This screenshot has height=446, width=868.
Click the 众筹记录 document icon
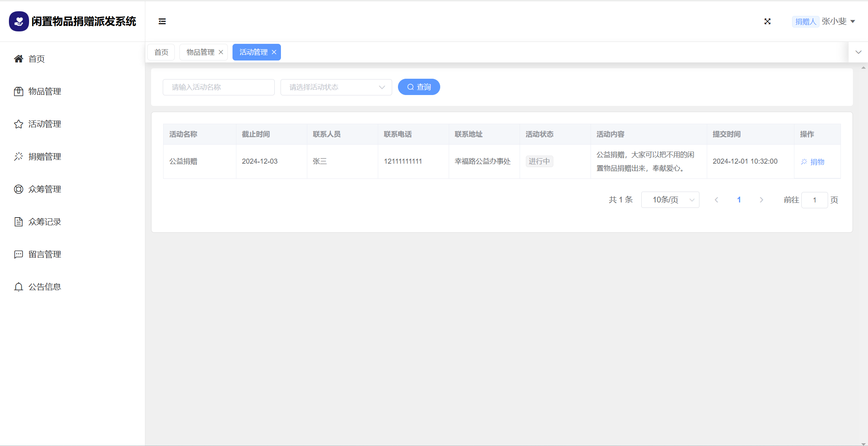(x=18, y=222)
